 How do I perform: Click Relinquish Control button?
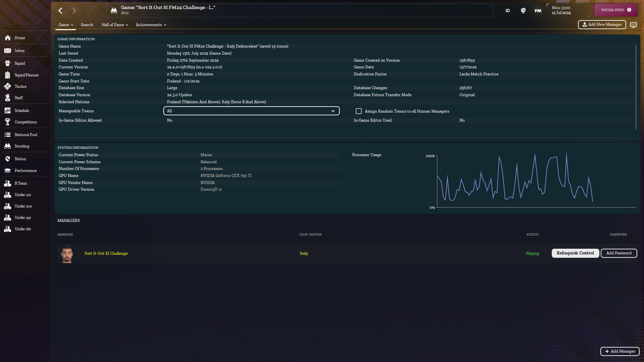click(575, 253)
